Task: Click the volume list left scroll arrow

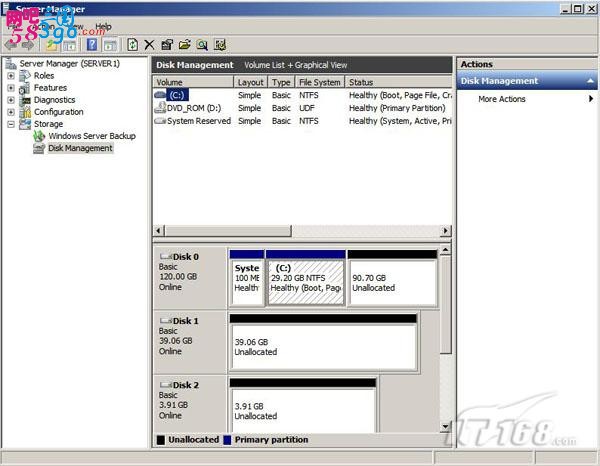Action: coord(158,231)
